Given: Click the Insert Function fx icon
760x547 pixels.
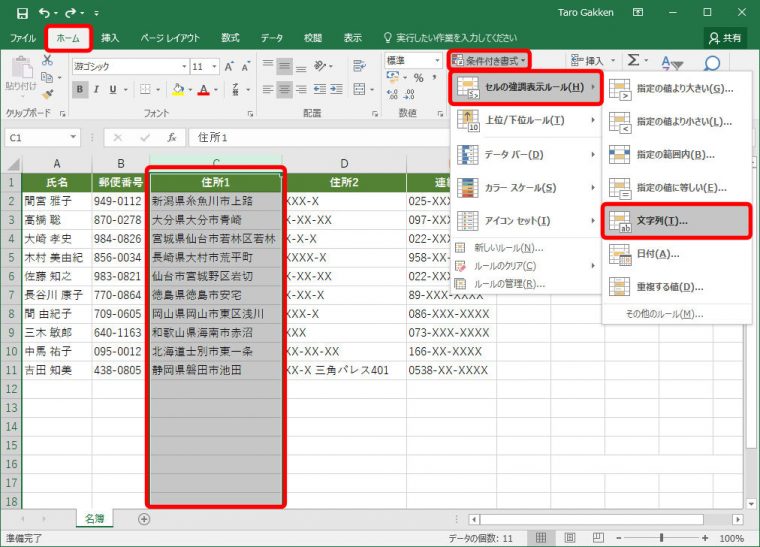Looking at the screenshot, I should 172,138.
